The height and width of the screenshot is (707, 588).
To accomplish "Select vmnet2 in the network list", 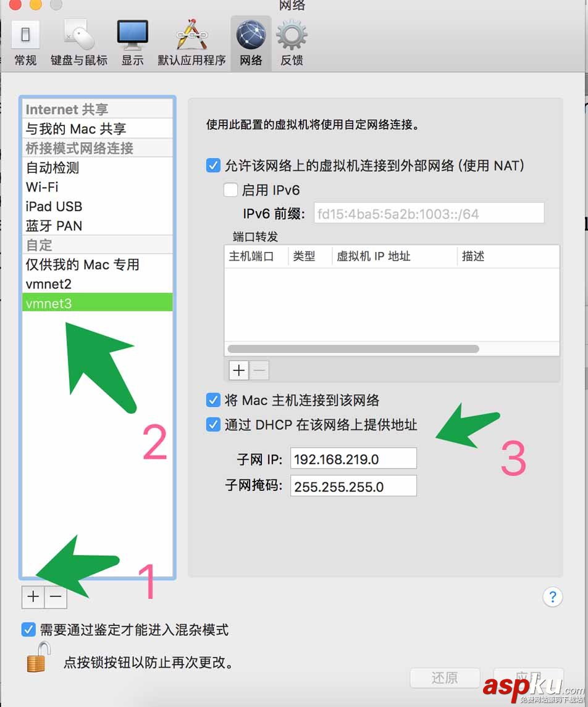I will click(x=98, y=283).
